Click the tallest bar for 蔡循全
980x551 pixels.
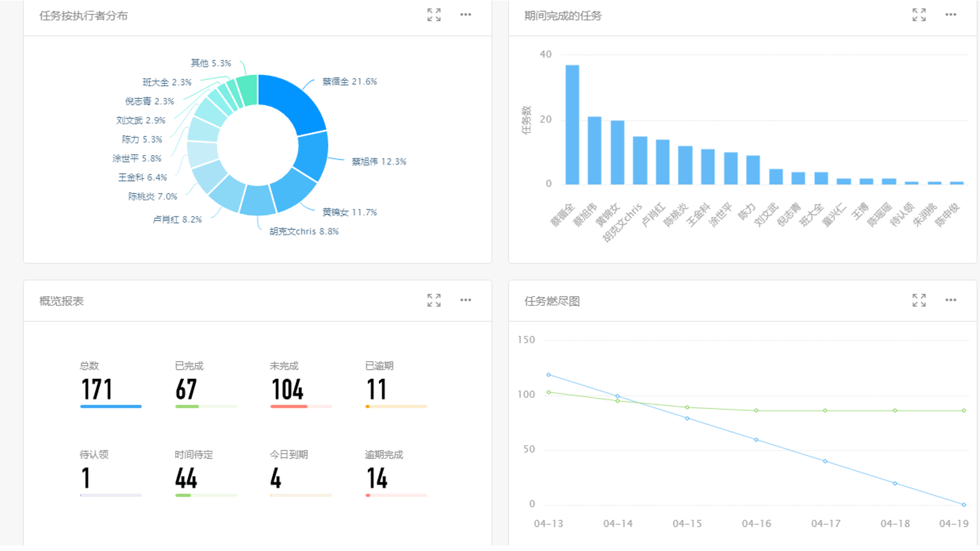click(572, 125)
